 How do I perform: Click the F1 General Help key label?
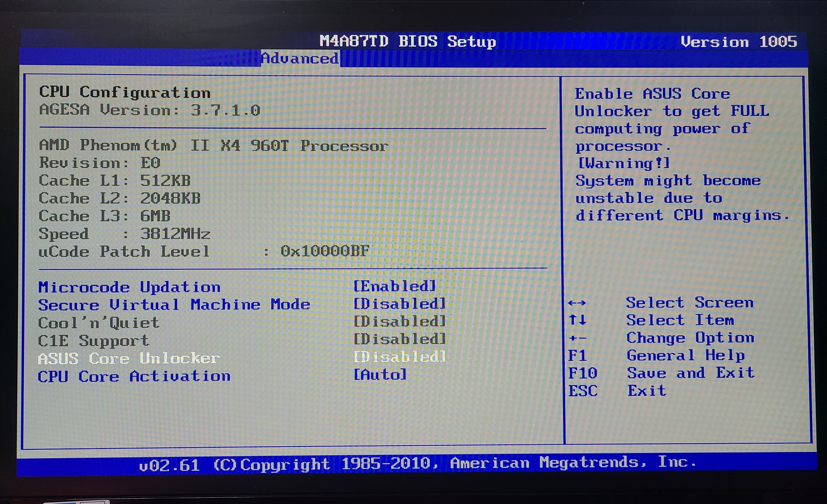[x=577, y=356]
